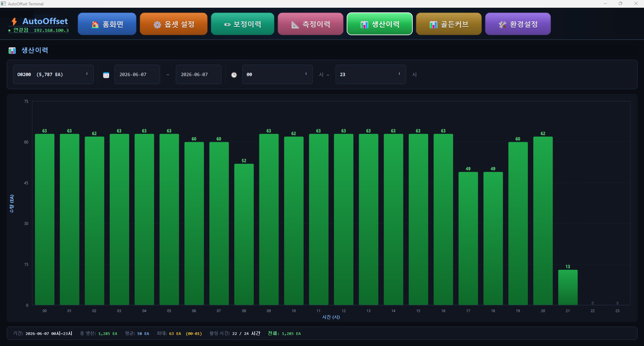Image resolution: width=644 pixels, height=346 pixels.
Task: Click the AutoOffset lightning bolt logo
Action: click(14, 21)
